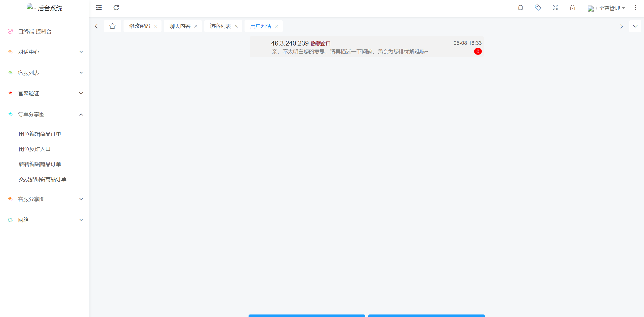The height and width of the screenshot is (317, 644).
Task: Click the 客服列表 menu icon
Action: [x=10, y=73]
